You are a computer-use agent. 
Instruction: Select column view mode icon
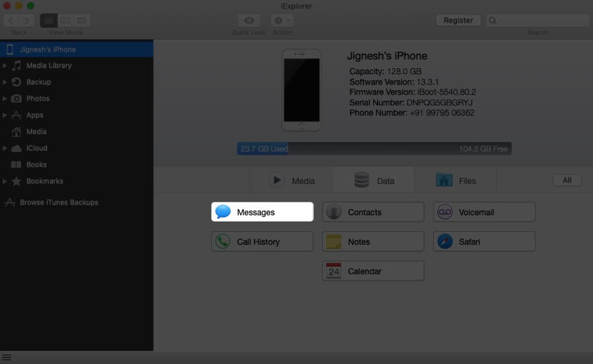tap(65, 21)
